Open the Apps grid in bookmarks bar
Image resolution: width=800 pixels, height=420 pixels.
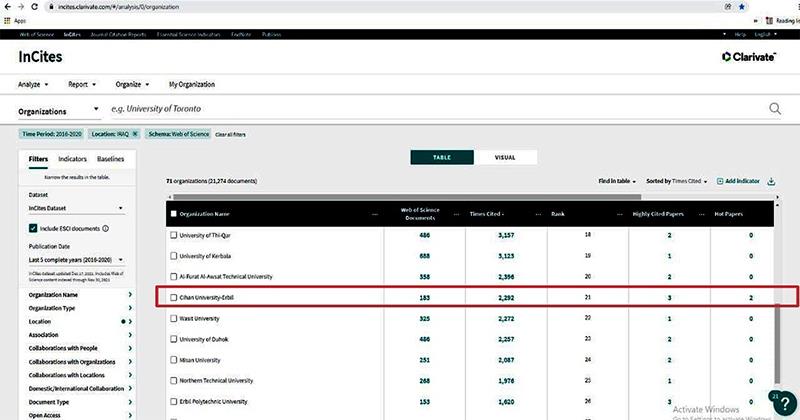point(7,20)
